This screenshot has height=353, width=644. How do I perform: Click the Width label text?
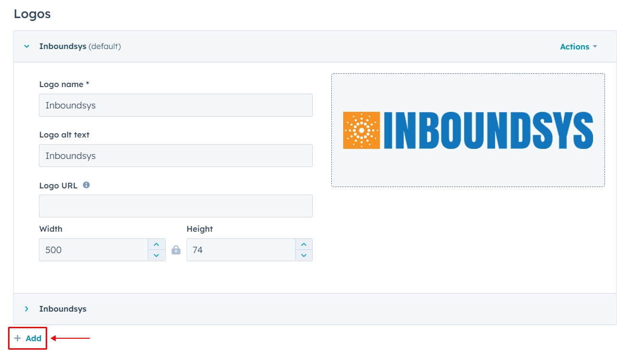click(x=51, y=229)
